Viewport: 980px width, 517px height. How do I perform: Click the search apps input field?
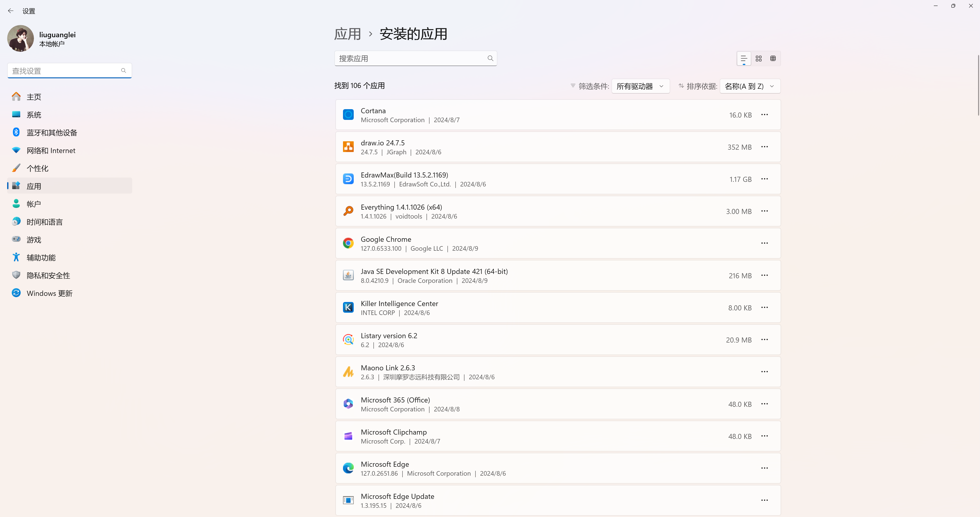pos(411,59)
